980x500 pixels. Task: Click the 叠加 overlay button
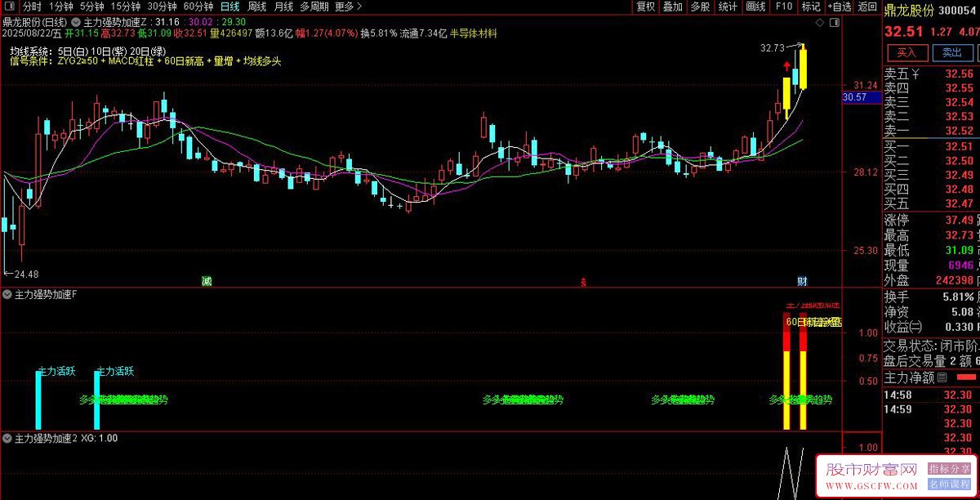(x=672, y=7)
